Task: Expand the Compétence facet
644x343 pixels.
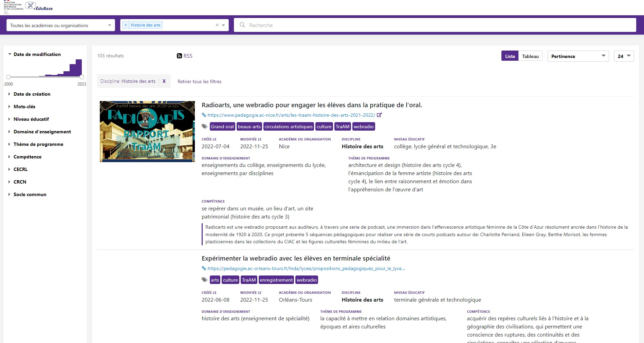Action: 25,157
